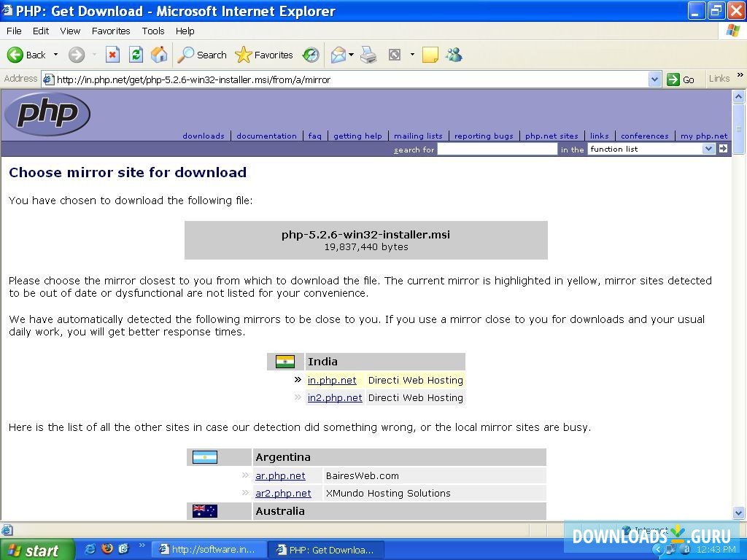
Task: Open the Search panel
Action: point(202,55)
